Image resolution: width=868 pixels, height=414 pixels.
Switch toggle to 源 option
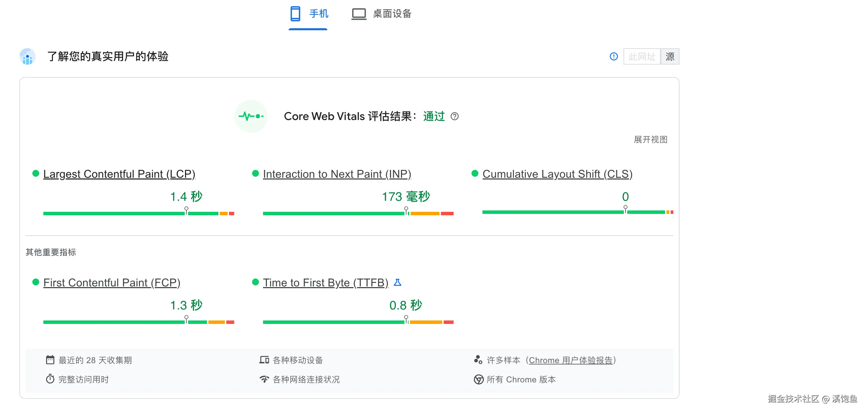pyautogui.click(x=670, y=56)
